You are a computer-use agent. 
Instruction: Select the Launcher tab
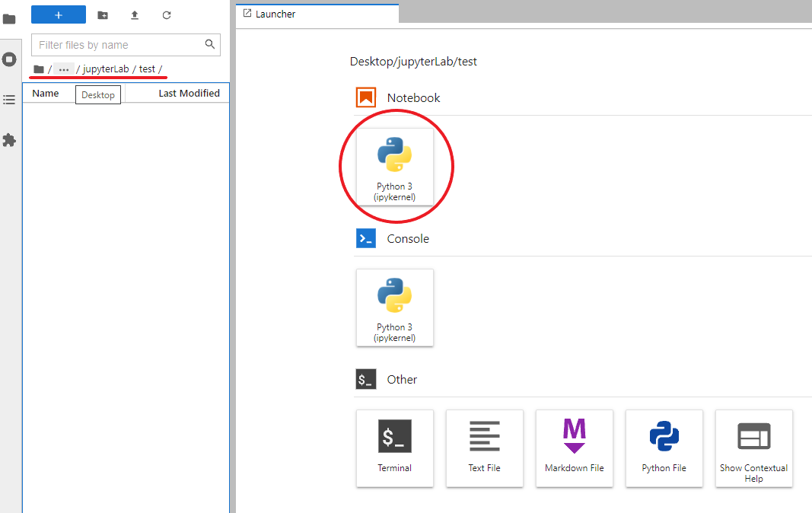click(x=274, y=14)
